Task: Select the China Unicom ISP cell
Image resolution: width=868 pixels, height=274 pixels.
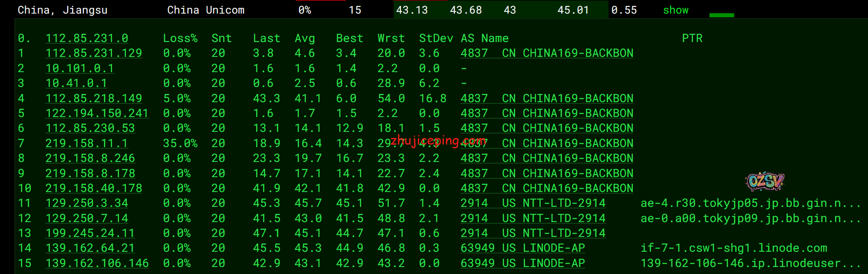Action: [205, 10]
